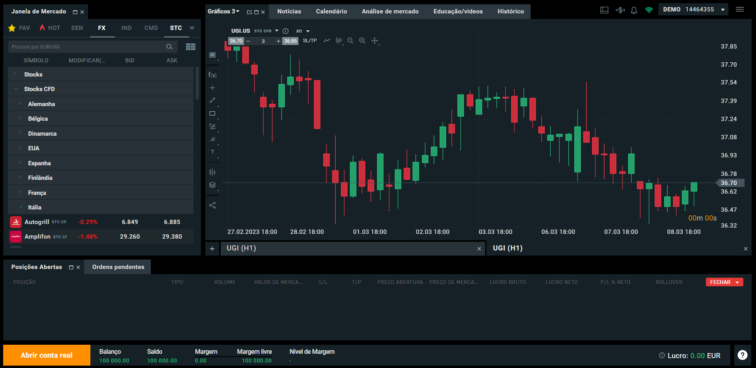Switch to the Notícias tab
756x368 pixels.
[x=289, y=11]
